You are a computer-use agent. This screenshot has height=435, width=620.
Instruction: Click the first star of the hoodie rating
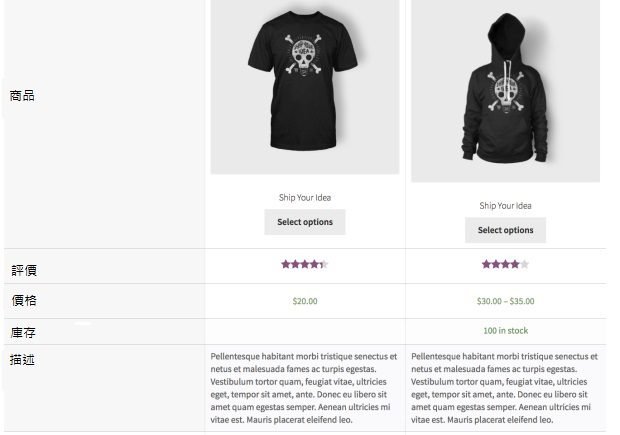[486, 265]
